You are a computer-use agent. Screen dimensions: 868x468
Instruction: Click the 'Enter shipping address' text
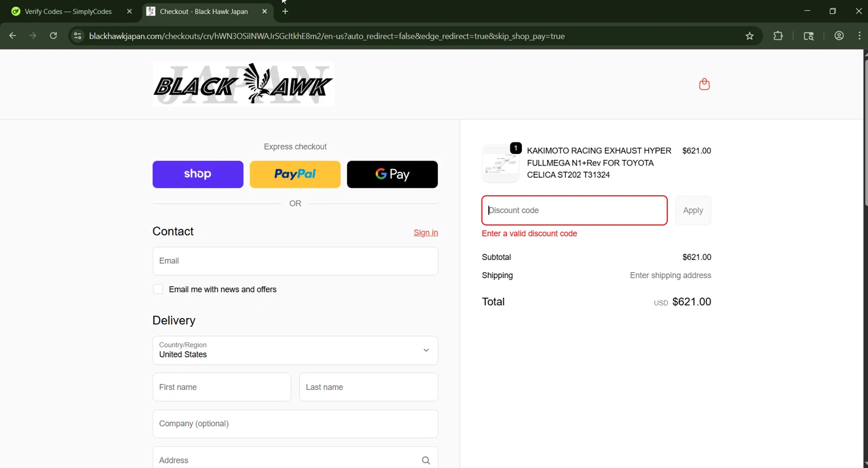671,275
